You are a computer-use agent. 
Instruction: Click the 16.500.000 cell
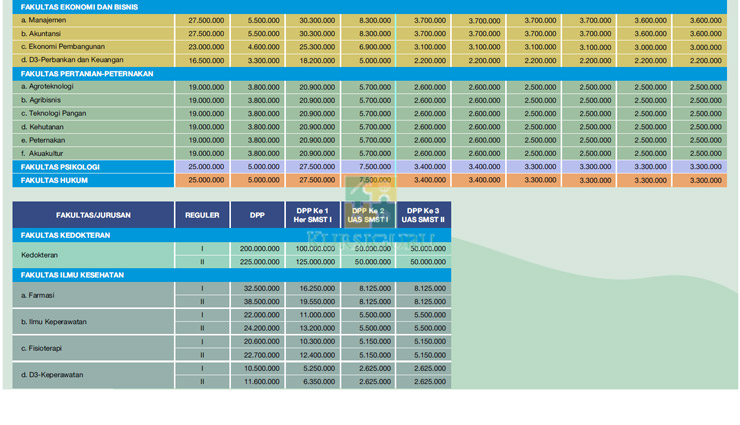pos(206,60)
